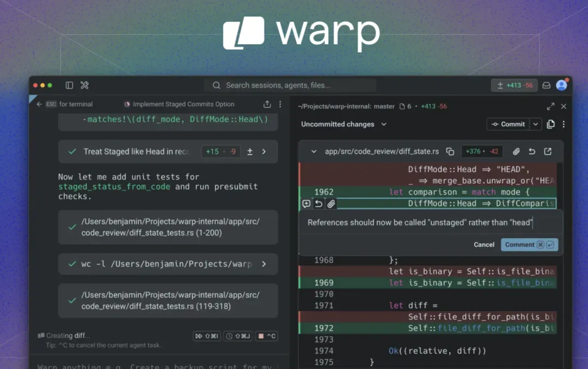Revert changes in diff_state.rs header
The image size is (588, 369).
(x=532, y=152)
